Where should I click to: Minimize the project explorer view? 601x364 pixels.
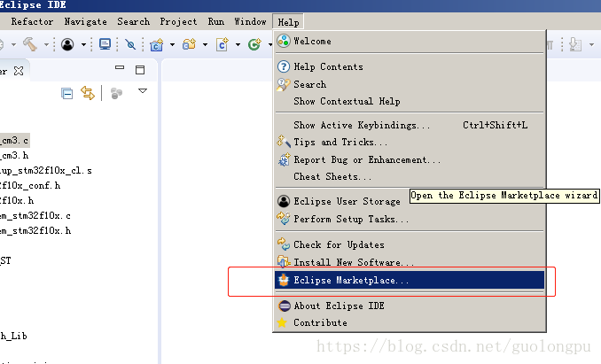120,67
